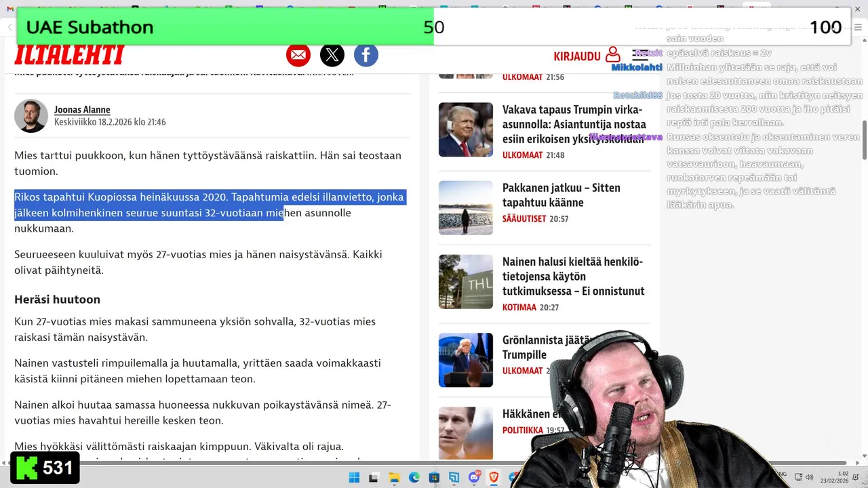Viewport: 868px width, 488px height.
Task: Click ULKOMAAT label timed 21:56
Action: 522,77
